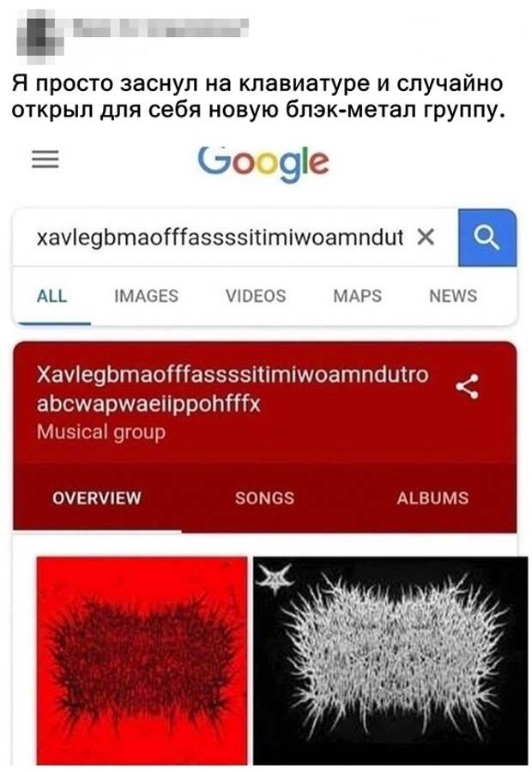Switch to the MAPS tab

(358, 296)
